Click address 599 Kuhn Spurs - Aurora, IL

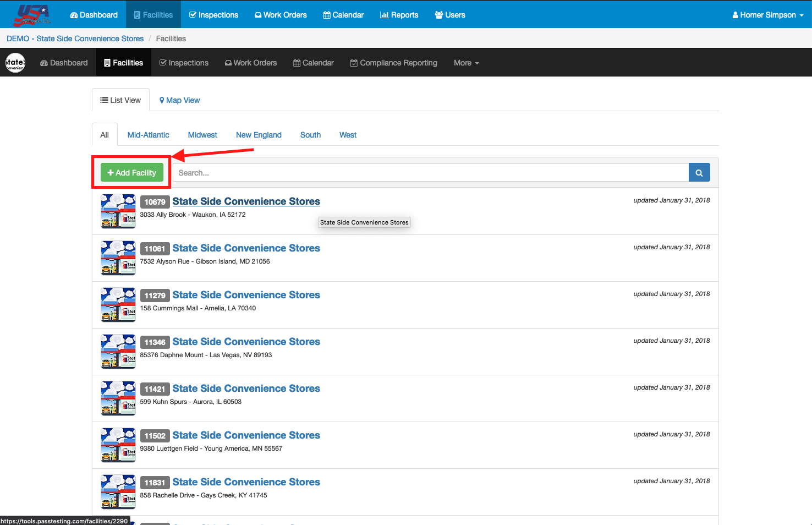pos(190,402)
